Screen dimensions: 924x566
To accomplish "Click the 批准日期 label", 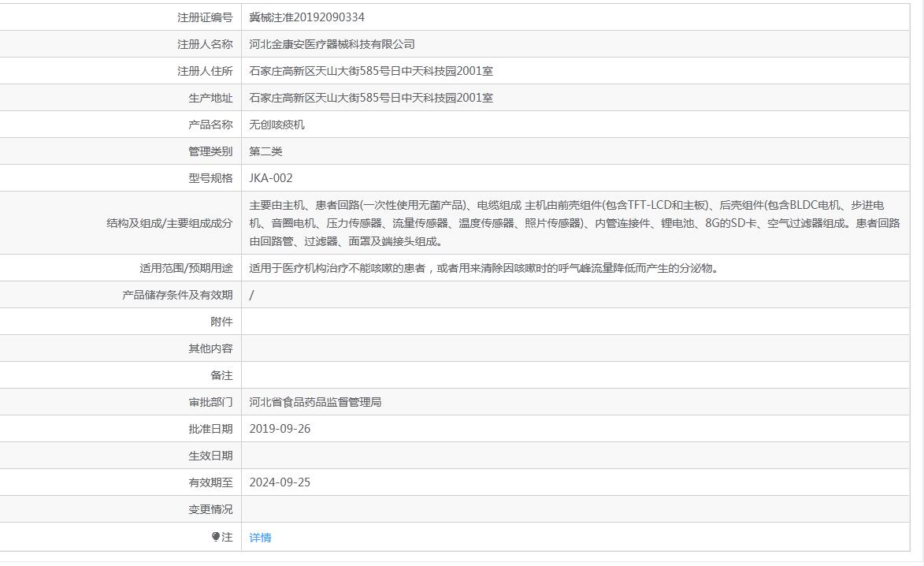I will click(210, 429).
